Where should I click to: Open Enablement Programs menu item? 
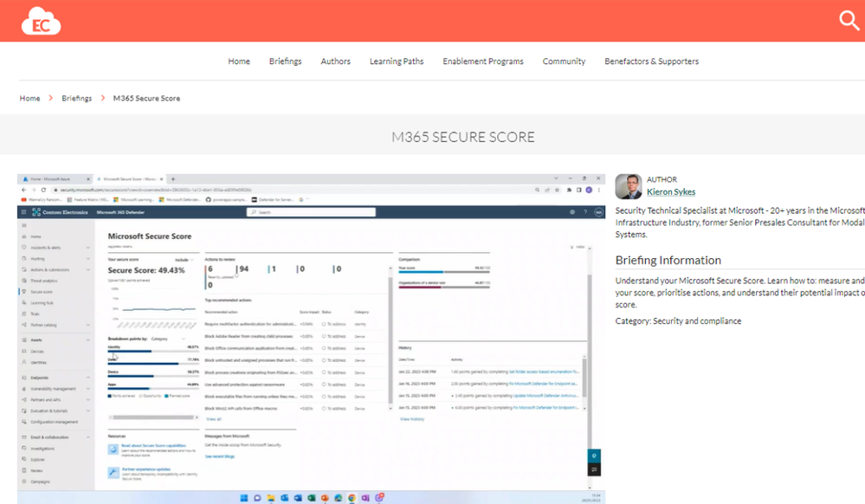click(482, 61)
